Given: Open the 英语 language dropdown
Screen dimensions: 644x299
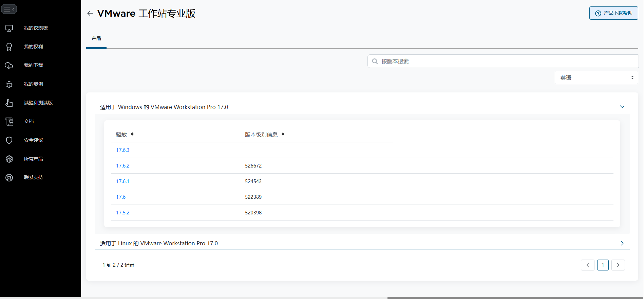Looking at the screenshot, I should 596,77.
